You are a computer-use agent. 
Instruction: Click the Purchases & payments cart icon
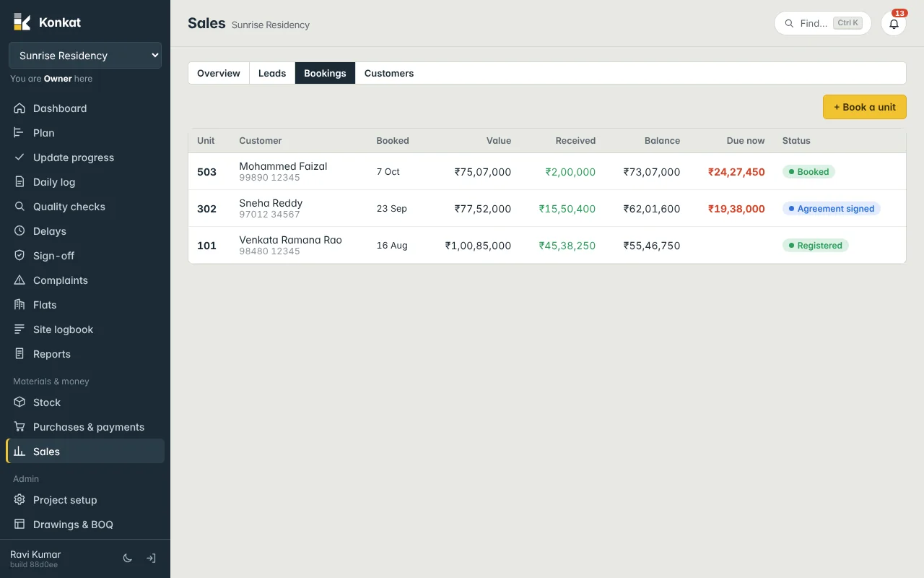pyautogui.click(x=19, y=427)
